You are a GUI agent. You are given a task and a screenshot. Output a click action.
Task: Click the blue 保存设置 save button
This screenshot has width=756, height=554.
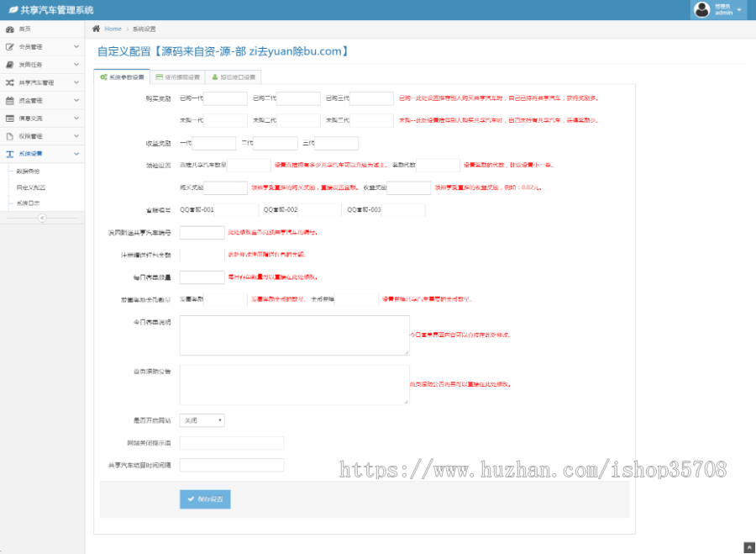click(x=204, y=499)
